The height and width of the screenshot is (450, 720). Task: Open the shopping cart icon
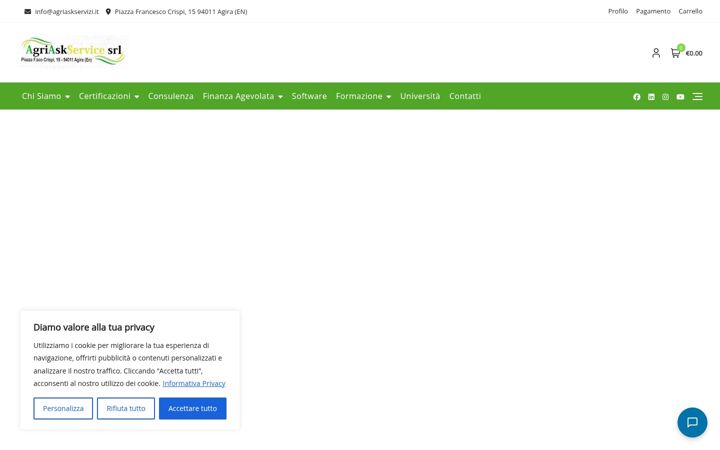coord(675,52)
